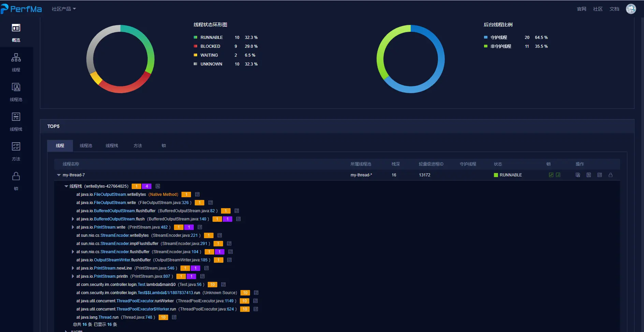Image resolution: width=644 pixels, height=332 pixels.
Task: Click the method icon on FileOutputStream.writeBytes row
Action: click(x=197, y=194)
